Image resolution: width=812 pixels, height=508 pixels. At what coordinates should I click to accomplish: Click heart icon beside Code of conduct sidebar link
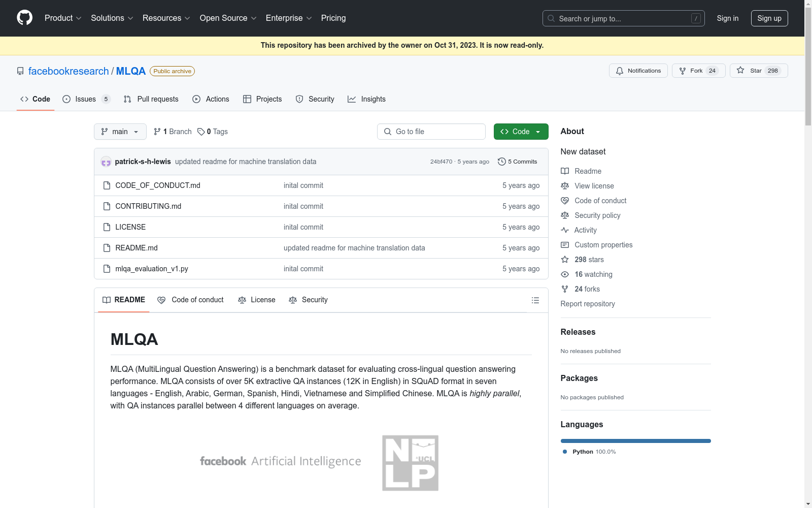coord(565,201)
